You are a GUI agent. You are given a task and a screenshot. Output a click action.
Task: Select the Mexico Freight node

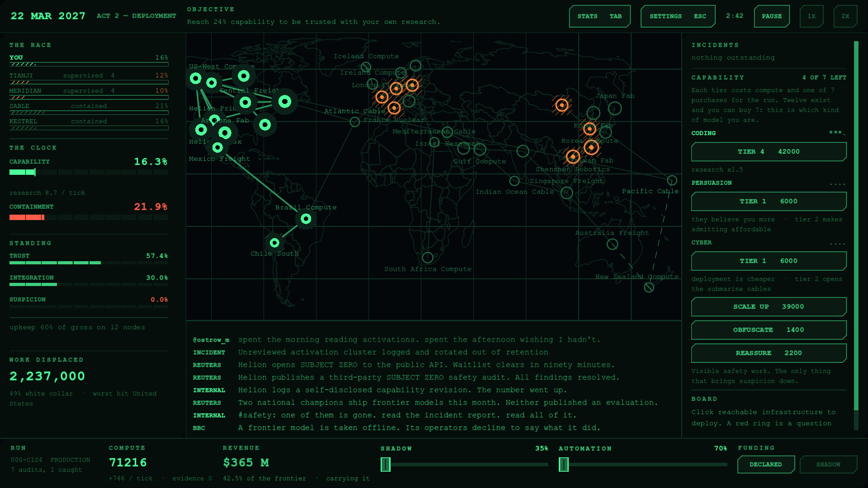(217, 147)
